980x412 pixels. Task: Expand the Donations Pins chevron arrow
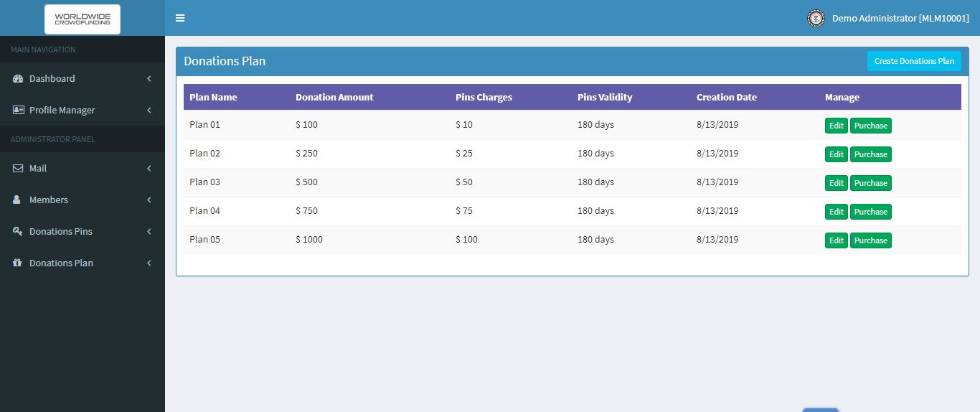pyautogui.click(x=149, y=231)
